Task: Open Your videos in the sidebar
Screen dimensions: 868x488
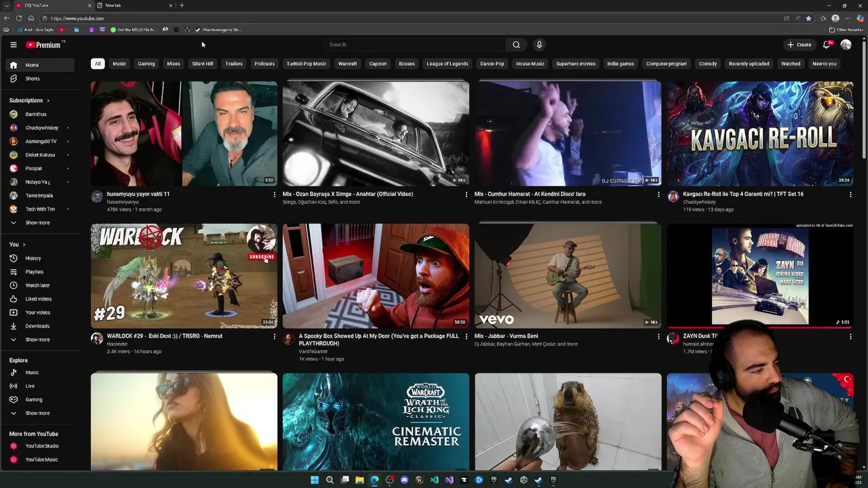Action: pyautogui.click(x=41, y=312)
